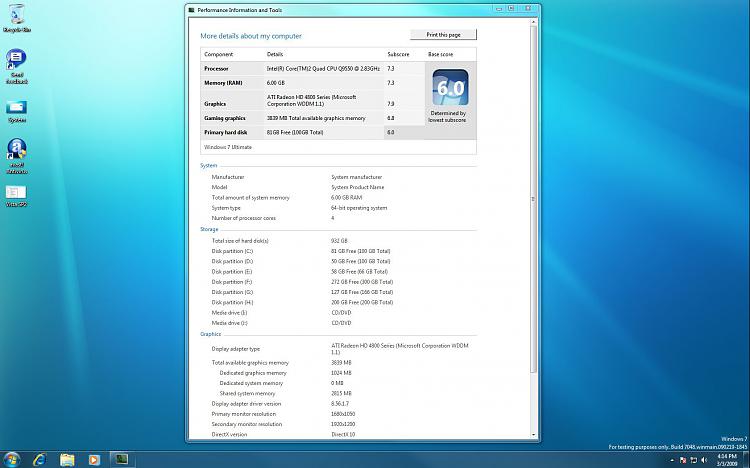Click the Print this page button
Screen dimensions: 750x468
[x=443, y=34]
